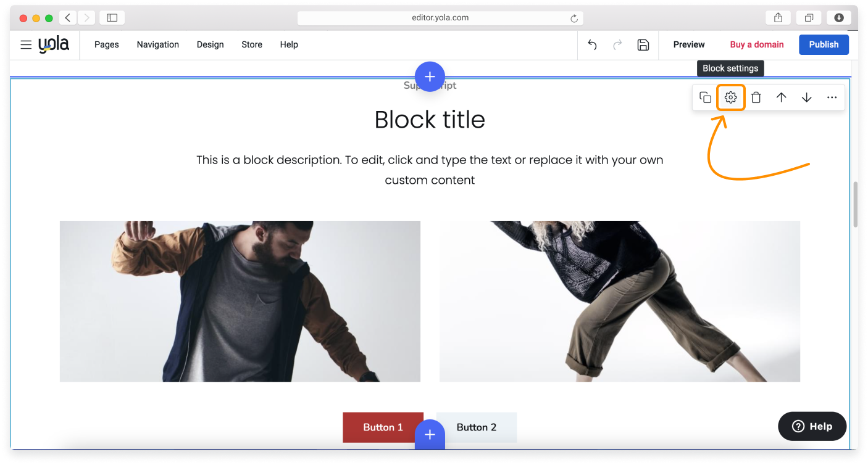The height and width of the screenshot is (465, 868).
Task: Move the block down with the arrow icon
Action: coord(806,97)
